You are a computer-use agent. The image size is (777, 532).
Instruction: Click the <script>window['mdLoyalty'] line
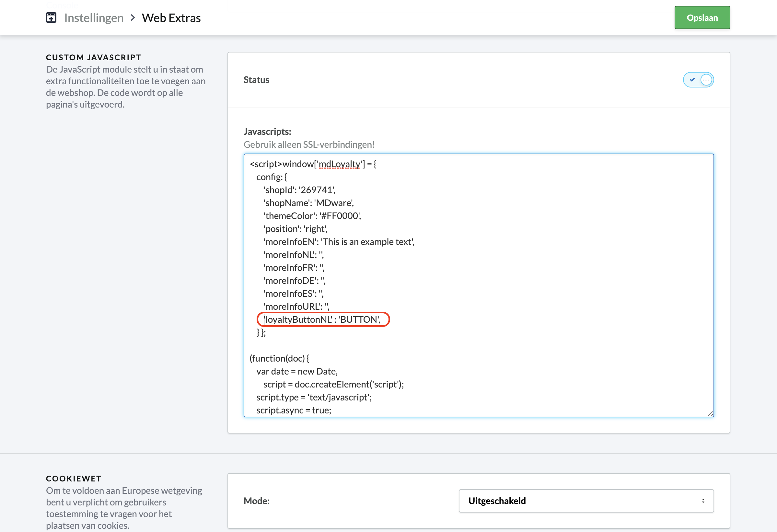click(x=313, y=164)
